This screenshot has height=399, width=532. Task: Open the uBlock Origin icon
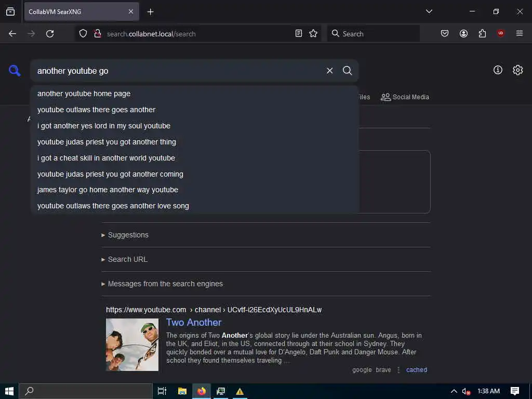[x=501, y=33]
